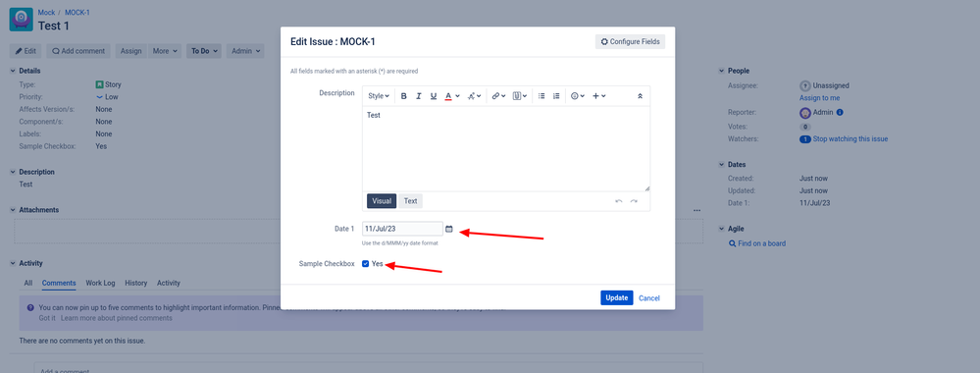Toggle underline formatting in description editor
This screenshot has width=980, height=373.
434,96
